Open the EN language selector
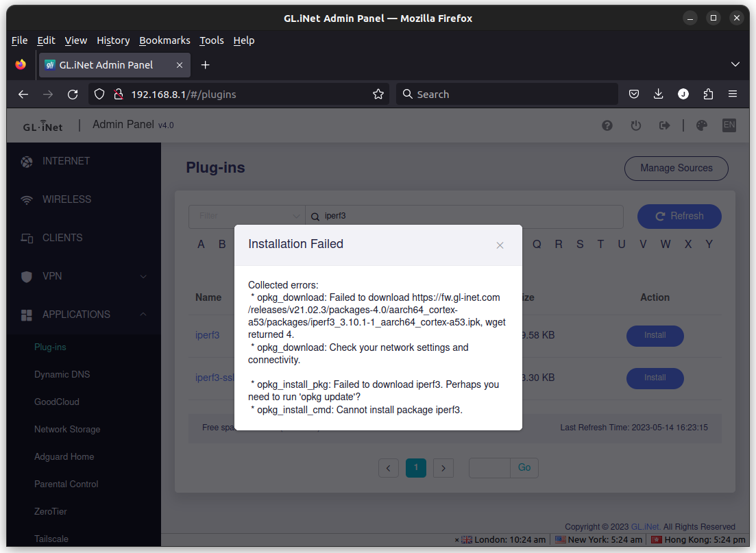This screenshot has width=756, height=553. pyautogui.click(x=729, y=125)
